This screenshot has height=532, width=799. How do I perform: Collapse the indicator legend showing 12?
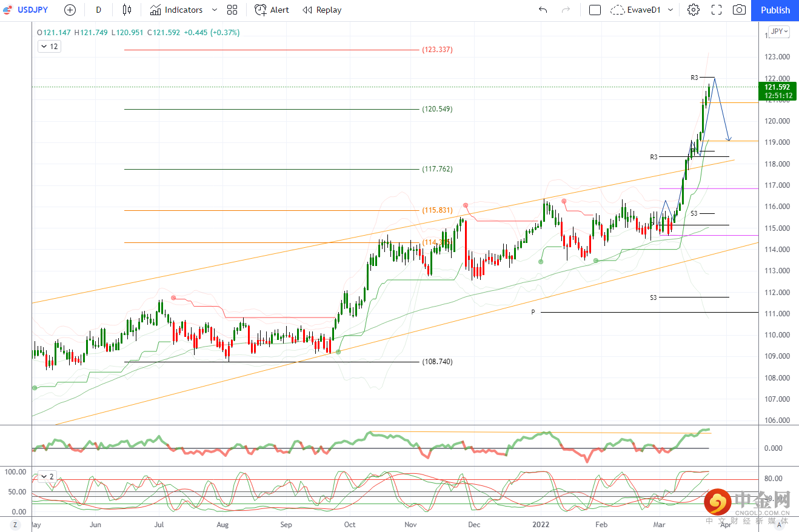(49, 47)
